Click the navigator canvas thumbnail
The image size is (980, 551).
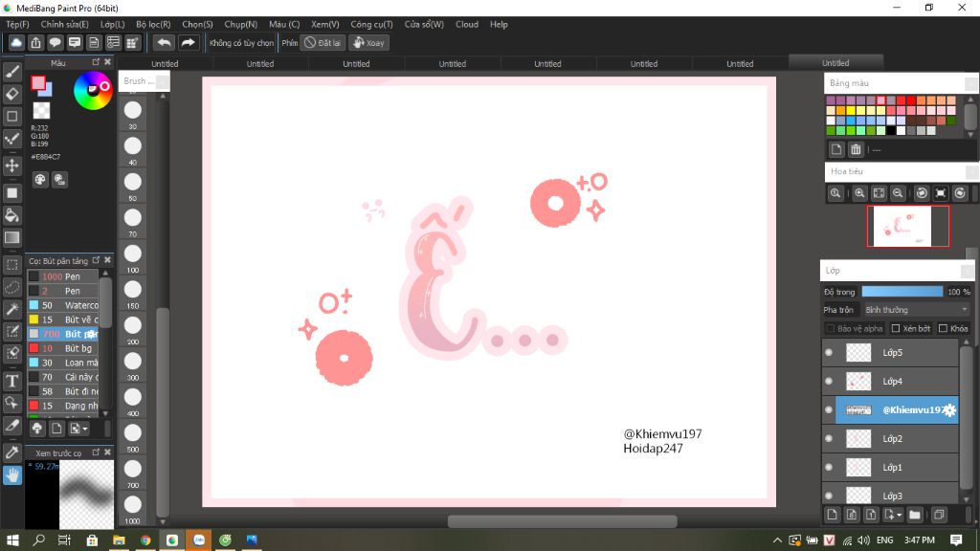point(907,226)
